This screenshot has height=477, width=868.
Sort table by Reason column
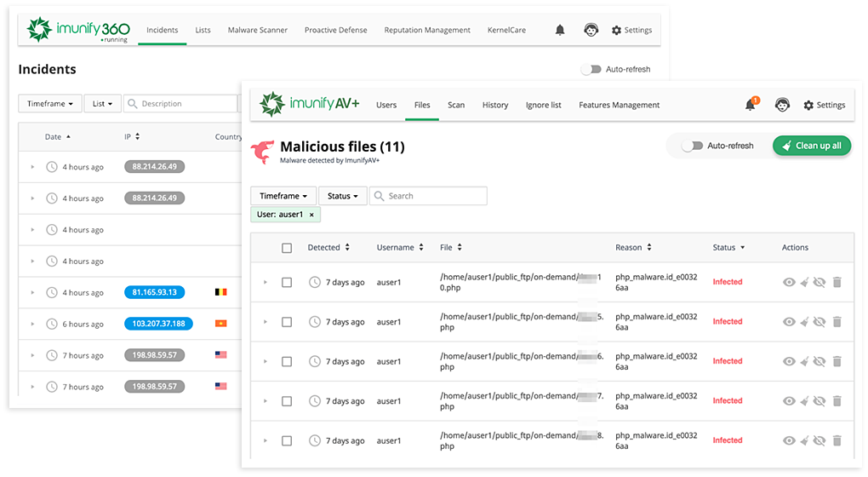click(x=633, y=248)
